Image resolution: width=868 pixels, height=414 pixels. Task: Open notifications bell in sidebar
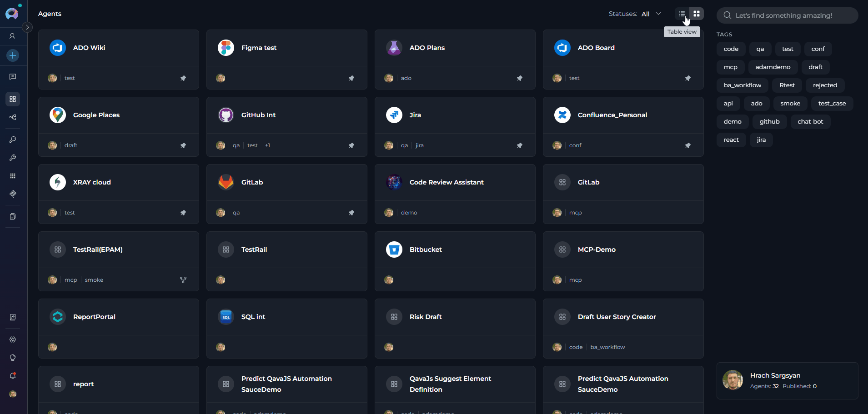pos(13,376)
